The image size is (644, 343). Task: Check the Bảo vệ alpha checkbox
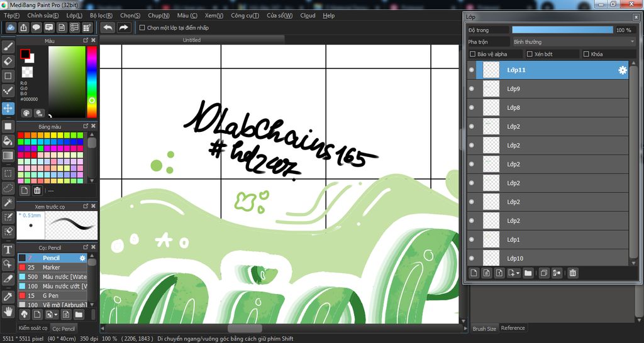472,54
